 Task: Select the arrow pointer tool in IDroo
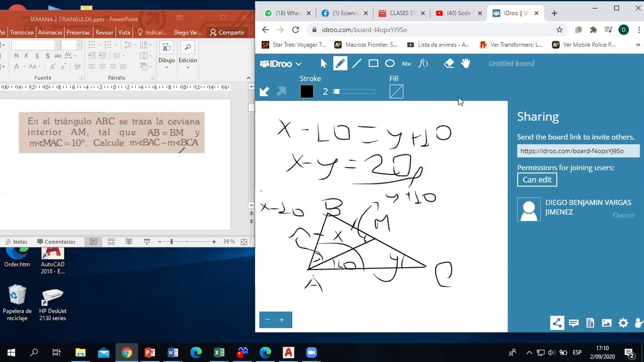pos(324,63)
